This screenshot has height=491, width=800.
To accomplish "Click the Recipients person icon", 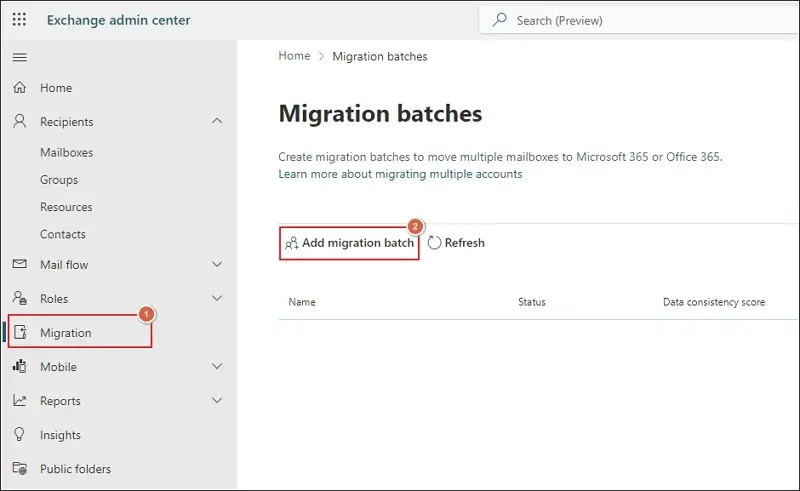I will 19,121.
